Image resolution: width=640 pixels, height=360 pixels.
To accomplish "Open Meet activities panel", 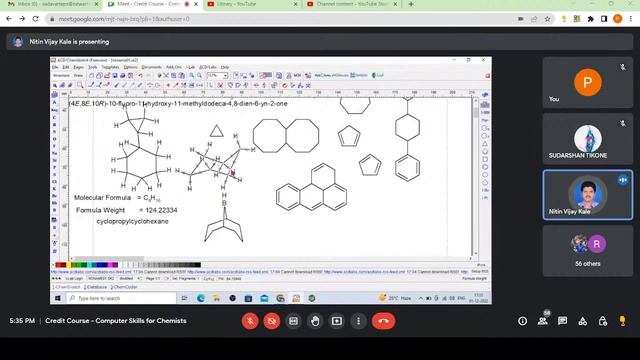I will 582,321.
